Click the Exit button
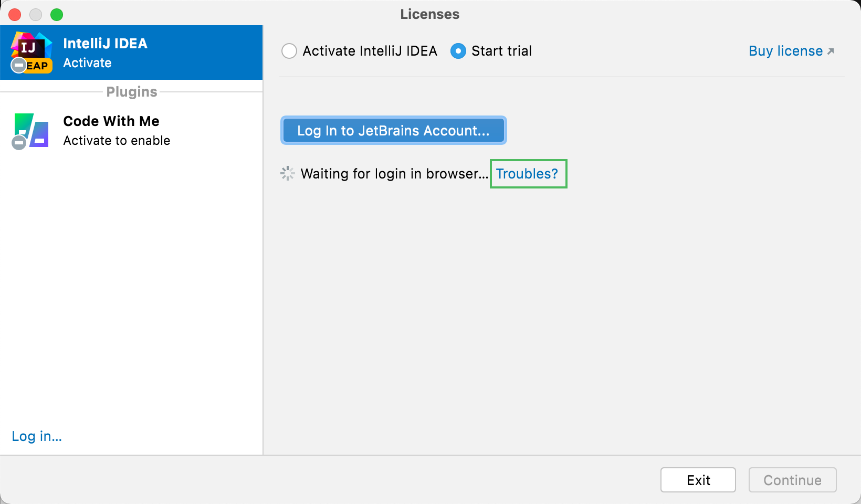 698,479
